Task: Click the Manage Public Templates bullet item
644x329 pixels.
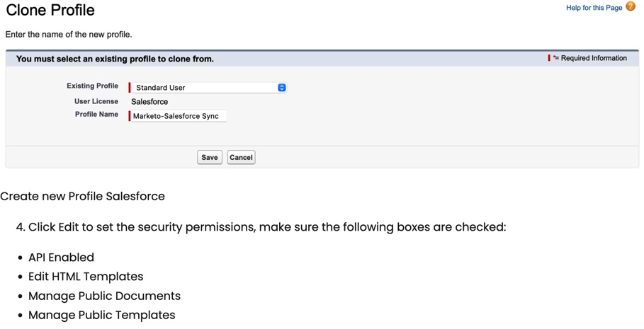Action: tap(102, 315)
